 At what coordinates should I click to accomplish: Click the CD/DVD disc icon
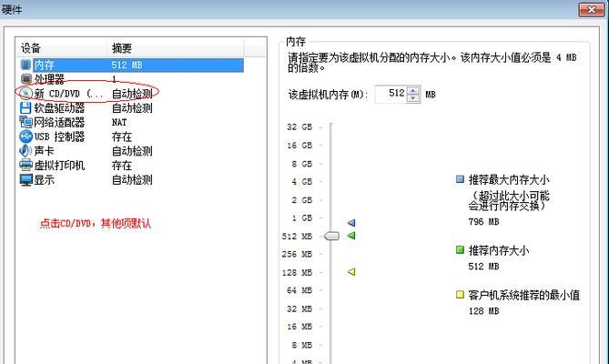point(25,94)
